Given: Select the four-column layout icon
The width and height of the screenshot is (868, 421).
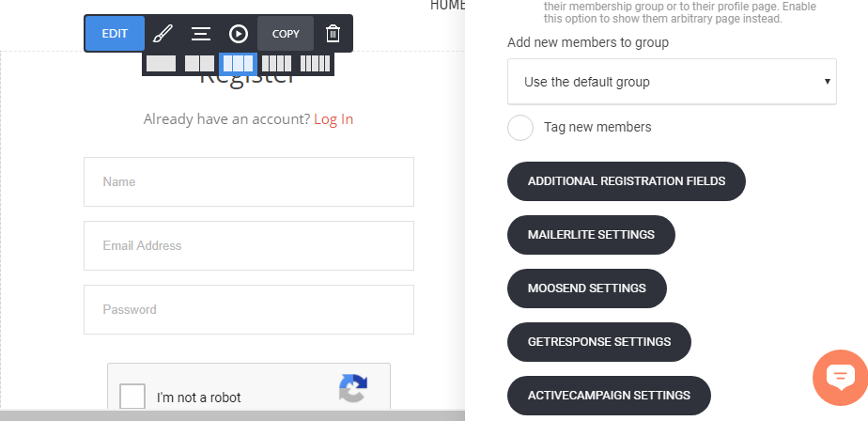Looking at the screenshot, I should tap(276, 64).
